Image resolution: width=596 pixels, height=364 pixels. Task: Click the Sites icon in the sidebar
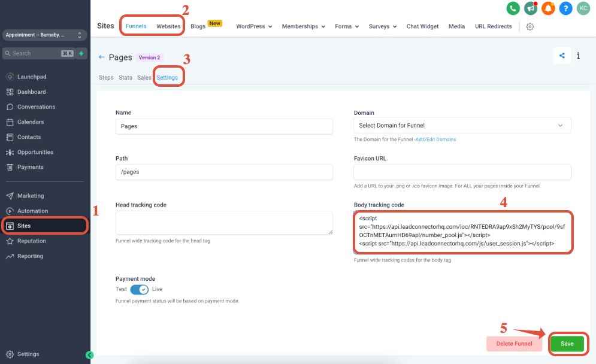click(10, 226)
